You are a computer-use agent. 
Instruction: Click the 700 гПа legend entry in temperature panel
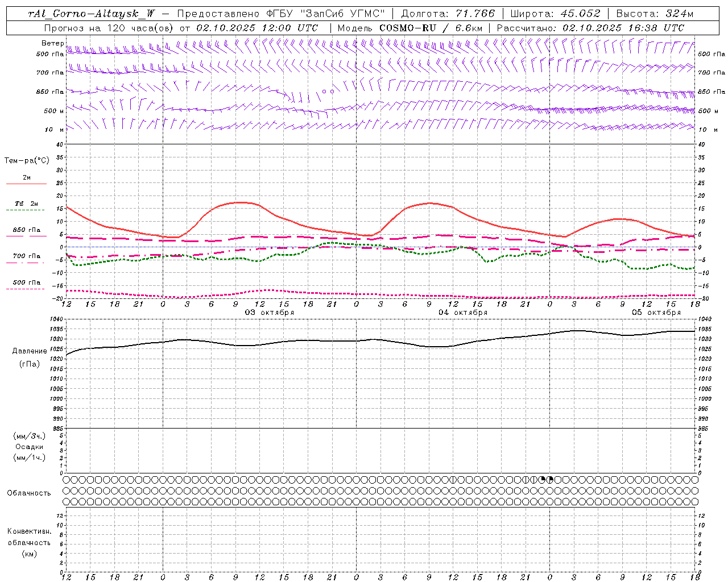[27, 256]
